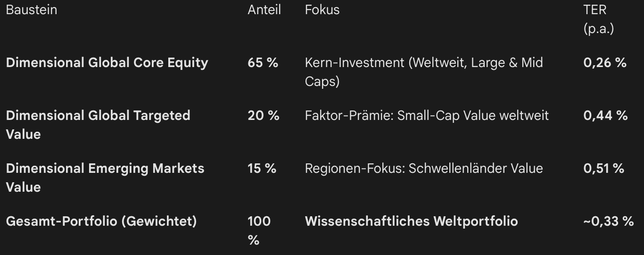This screenshot has width=644, height=255.
Task: Click the 65 % share value
Action: tap(263, 63)
